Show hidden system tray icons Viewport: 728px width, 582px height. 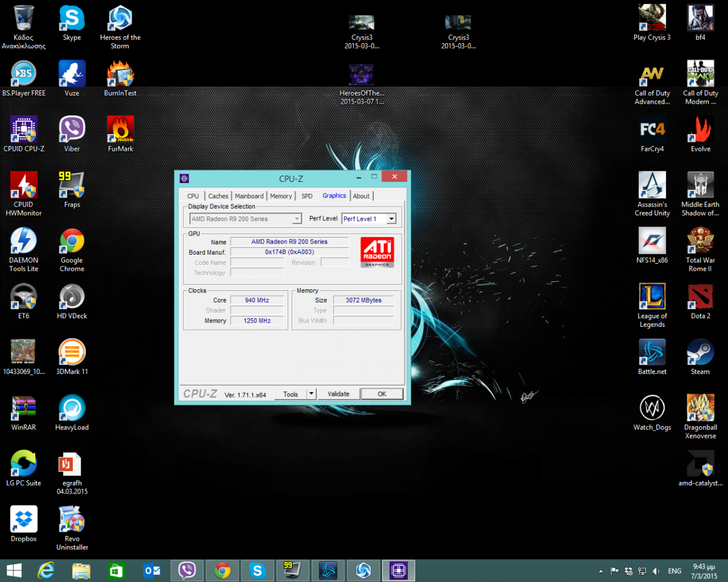pyautogui.click(x=600, y=571)
